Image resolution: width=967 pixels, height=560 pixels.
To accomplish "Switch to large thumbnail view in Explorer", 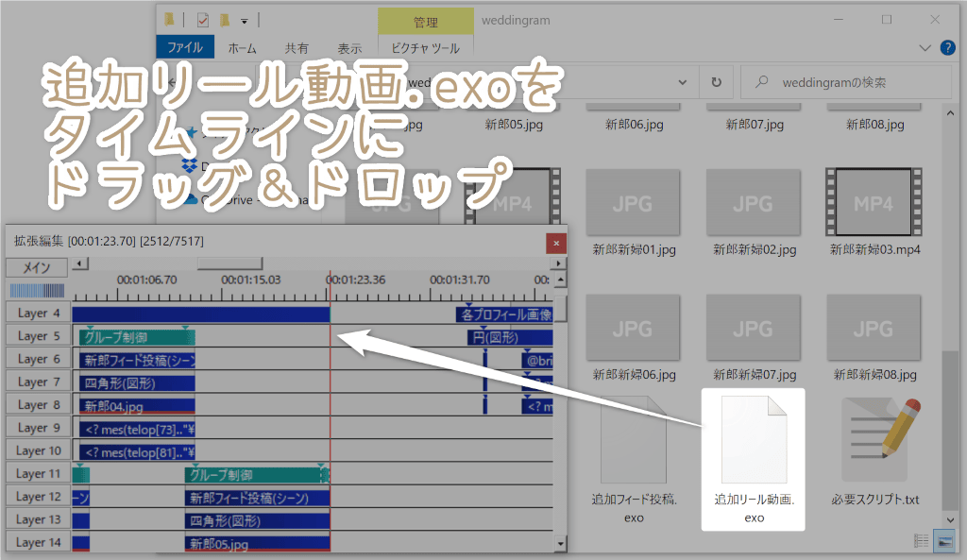I will pos(943,540).
